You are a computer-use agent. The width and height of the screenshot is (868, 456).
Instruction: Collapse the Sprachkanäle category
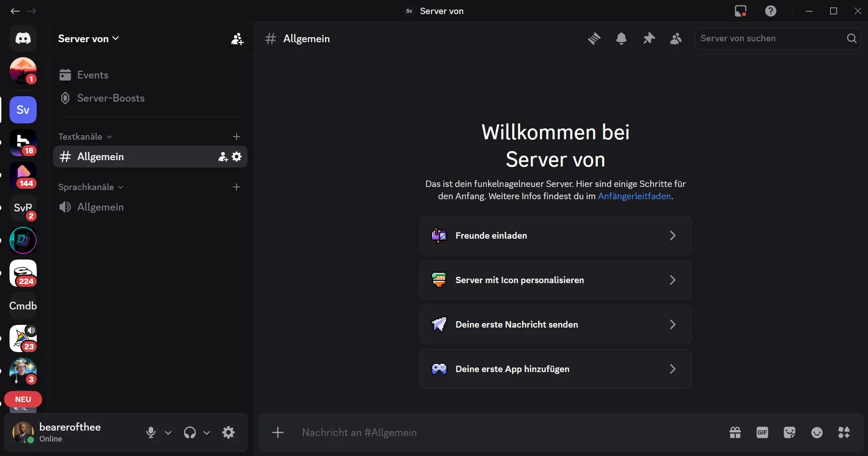click(x=90, y=187)
